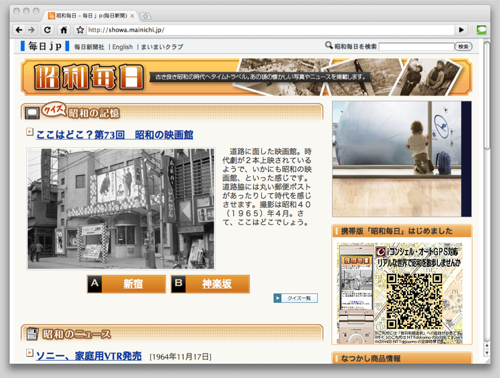
Task: Open the ここはどこ？第73回 昭和の映画館 link
Action: click(115, 135)
